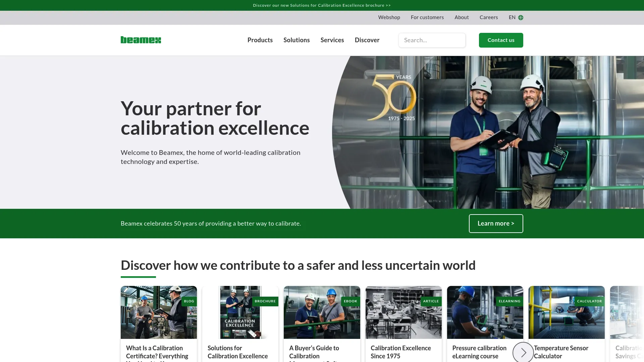Image resolution: width=644 pixels, height=362 pixels.
Task: Open 'Temperature Sensor Calculator' title
Action: (x=561, y=352)
